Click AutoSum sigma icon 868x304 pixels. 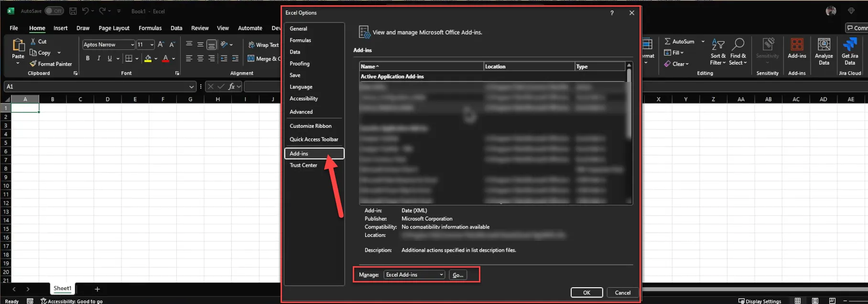(x=667, y=42)
